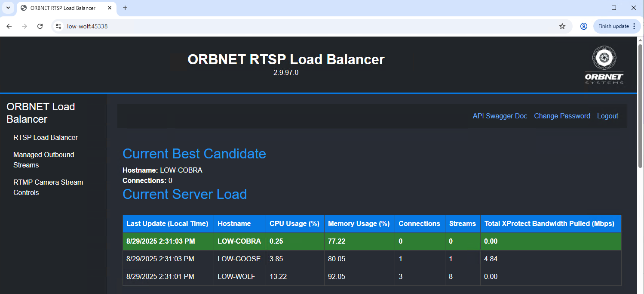Image resolution: width=644 pixels, height=294 pixels.
Task: Click the ORBNET Load Balancer sidebar title
Action: (x=41, y=113)
